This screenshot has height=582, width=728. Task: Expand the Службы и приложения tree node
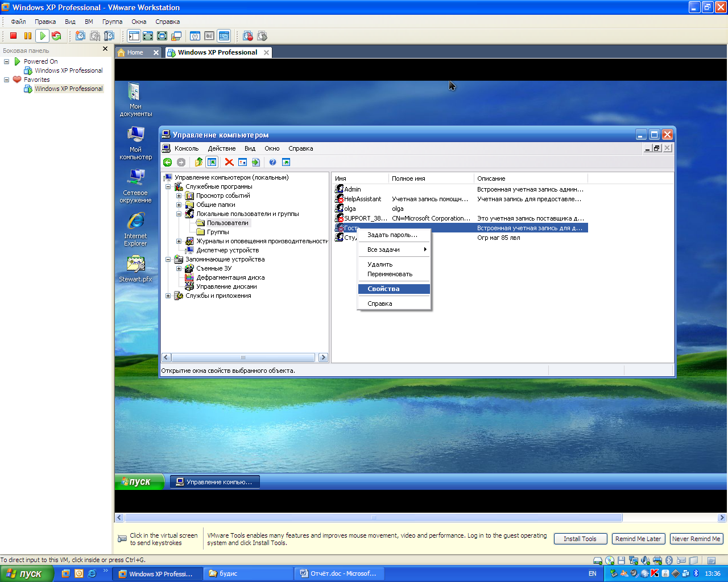[168, 296]
